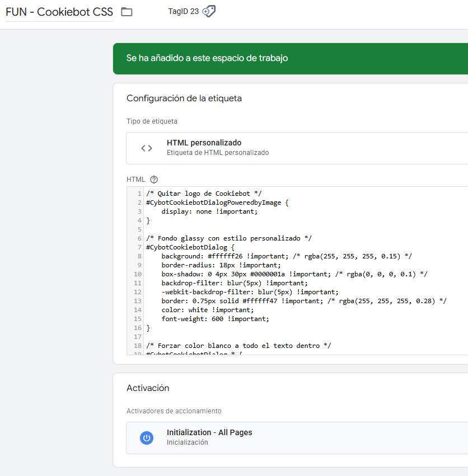Click line number 10 in the editor gutter
Screen dimensions: 468x476
[x=138, y=274]
